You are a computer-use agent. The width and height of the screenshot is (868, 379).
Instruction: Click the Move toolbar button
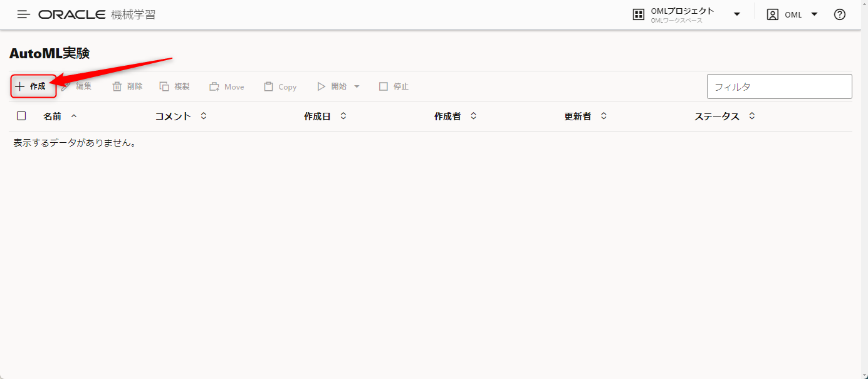pyautogui.click(x=226, y=86)
